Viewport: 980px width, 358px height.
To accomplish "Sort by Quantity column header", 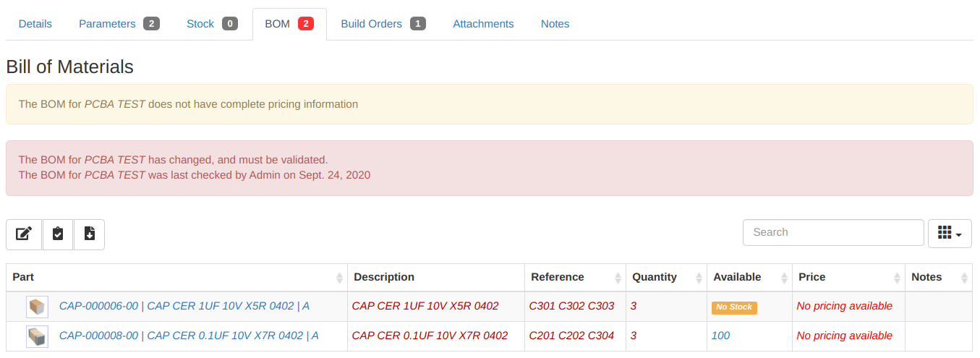I will (654, 277).
